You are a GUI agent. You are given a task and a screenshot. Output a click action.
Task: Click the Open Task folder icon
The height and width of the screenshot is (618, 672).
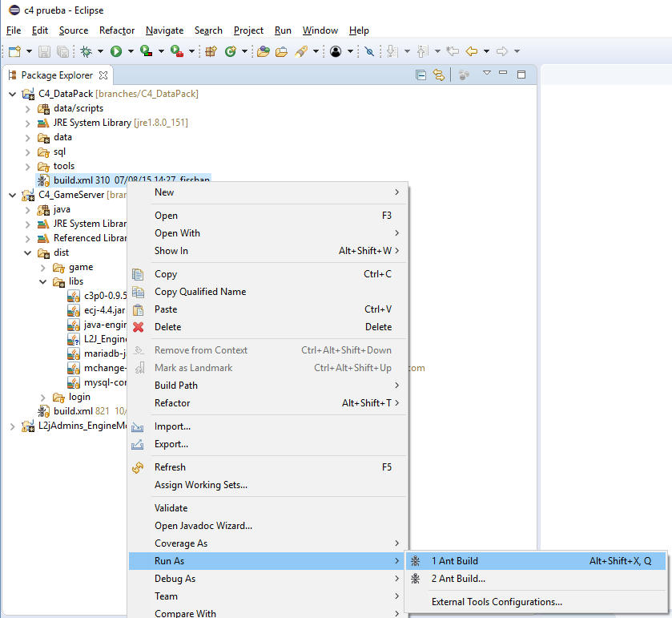pyautogui.click(x=282, y=51)
